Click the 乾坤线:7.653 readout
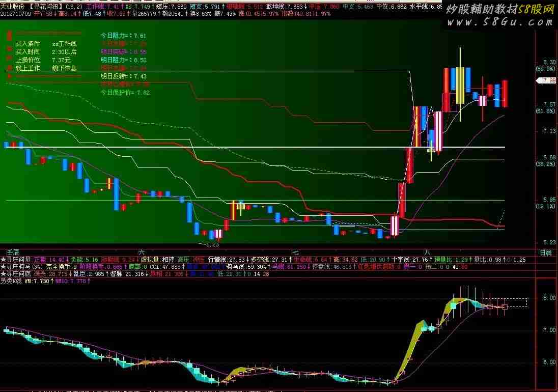This screenshot has height=392, width=558. point(285,7)
